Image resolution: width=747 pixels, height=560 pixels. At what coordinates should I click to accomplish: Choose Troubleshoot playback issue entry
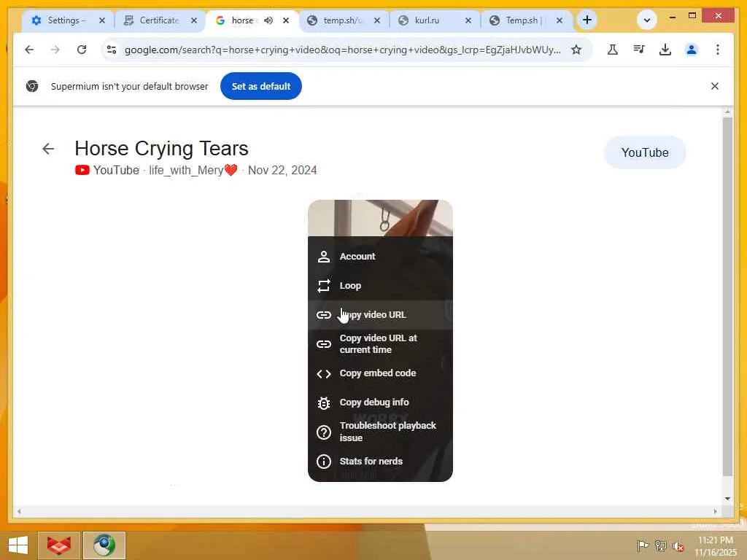380,432
